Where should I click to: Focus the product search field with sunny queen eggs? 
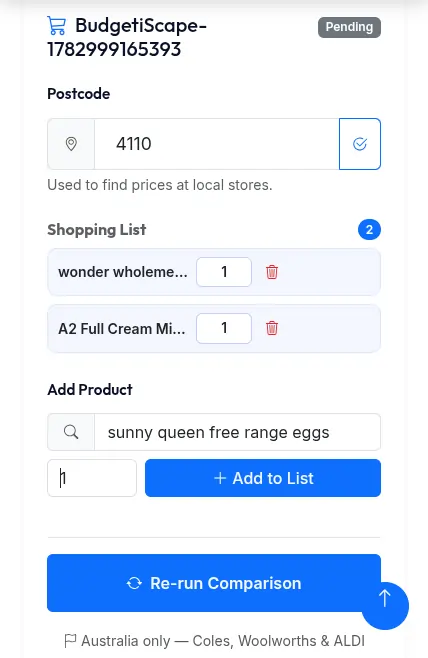tap(237, 432)
